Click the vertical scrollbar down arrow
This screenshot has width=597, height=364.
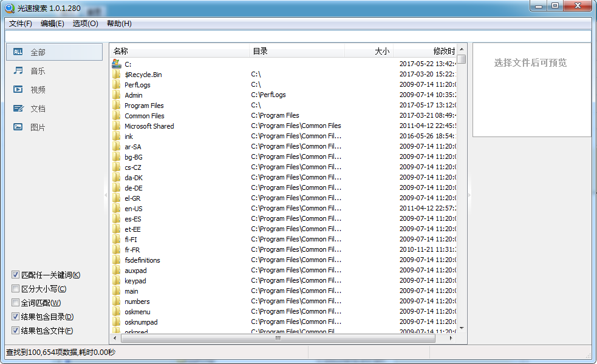(x=462, y=328)
